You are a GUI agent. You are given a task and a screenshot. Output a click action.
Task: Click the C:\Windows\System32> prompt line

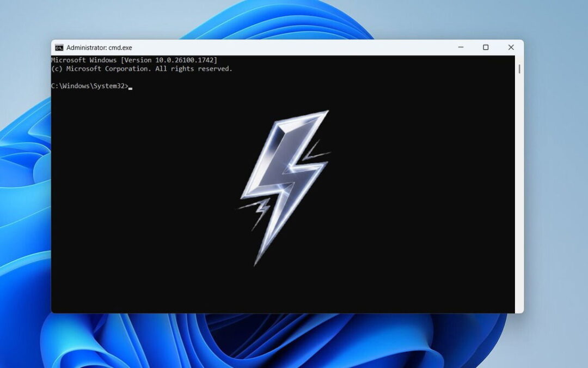pos(89,86)
